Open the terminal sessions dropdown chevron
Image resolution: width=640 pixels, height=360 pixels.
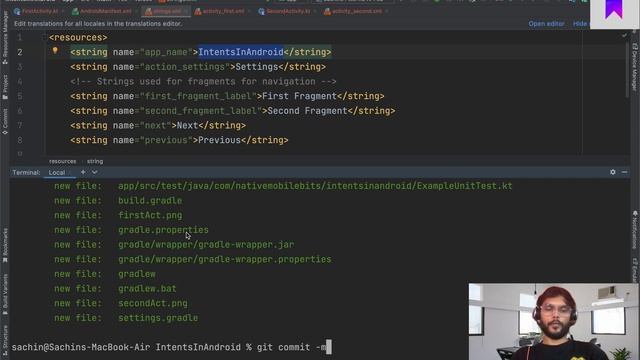click(95, 172)
